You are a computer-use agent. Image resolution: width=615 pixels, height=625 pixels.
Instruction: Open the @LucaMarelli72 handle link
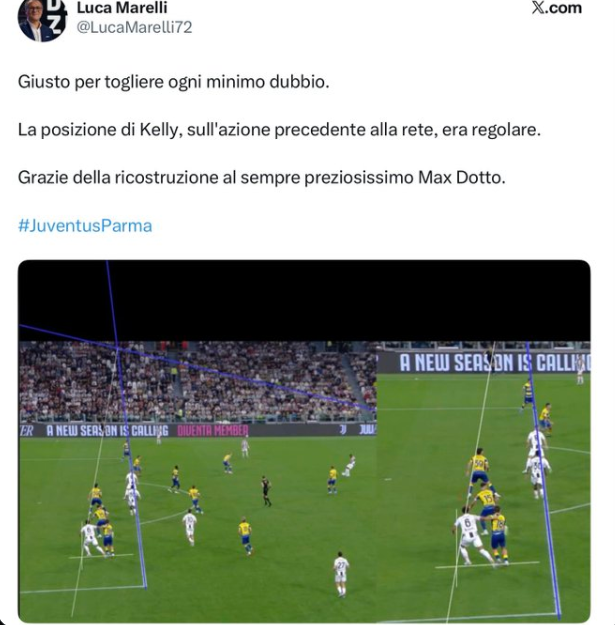click(134, 27)
